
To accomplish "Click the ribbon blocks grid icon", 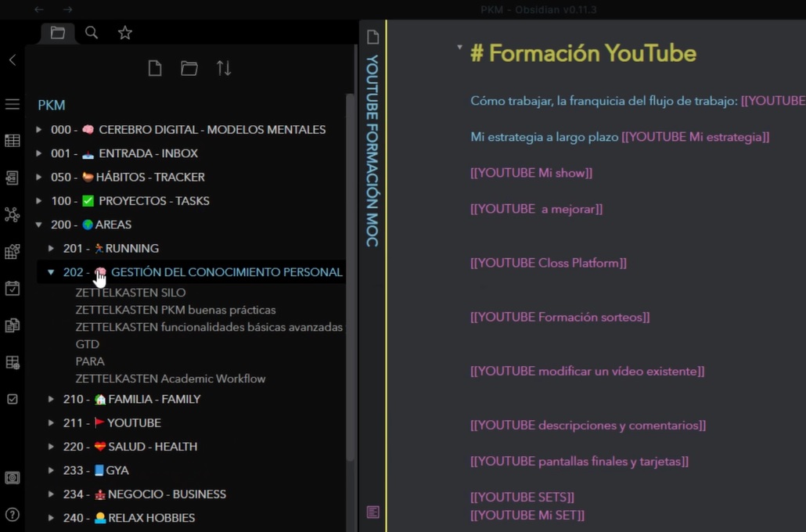I will [13, 251].
